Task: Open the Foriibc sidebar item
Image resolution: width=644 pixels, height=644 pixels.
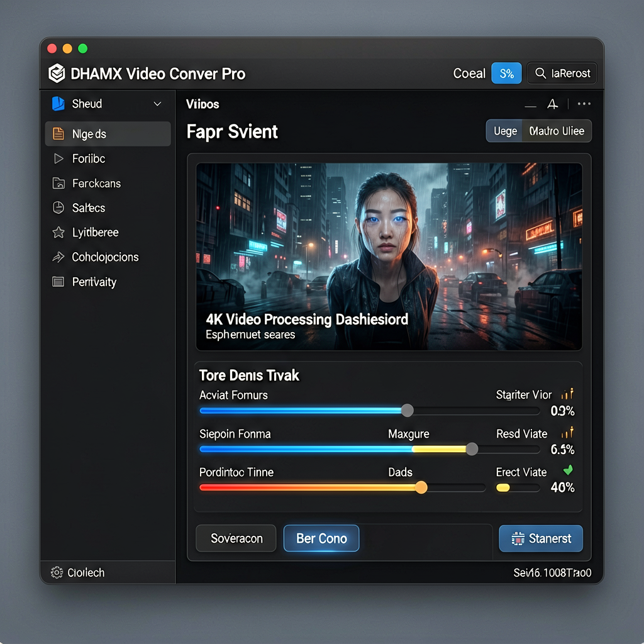Action: point(108,158)
